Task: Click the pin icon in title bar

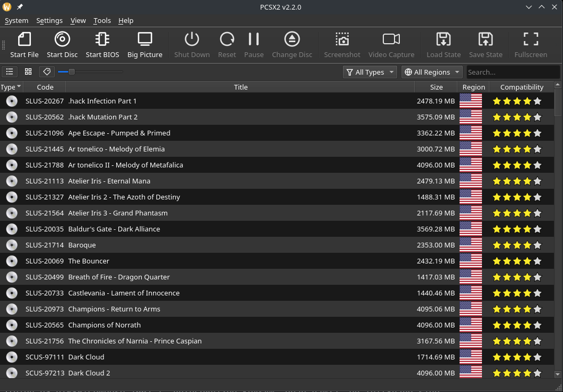Action: tap(20, 7)
